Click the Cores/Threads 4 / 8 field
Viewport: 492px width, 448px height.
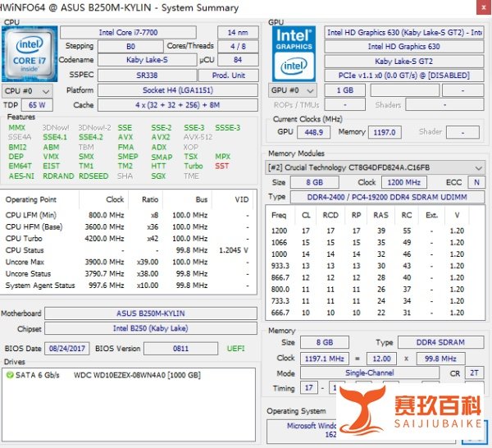click(238, 47)
